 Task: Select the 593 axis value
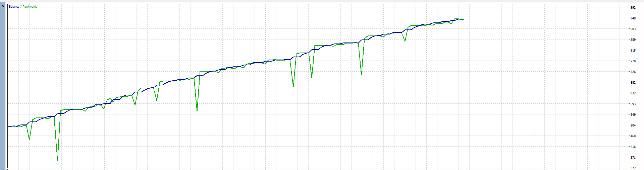pyautogui.click(x=633, y=104)
